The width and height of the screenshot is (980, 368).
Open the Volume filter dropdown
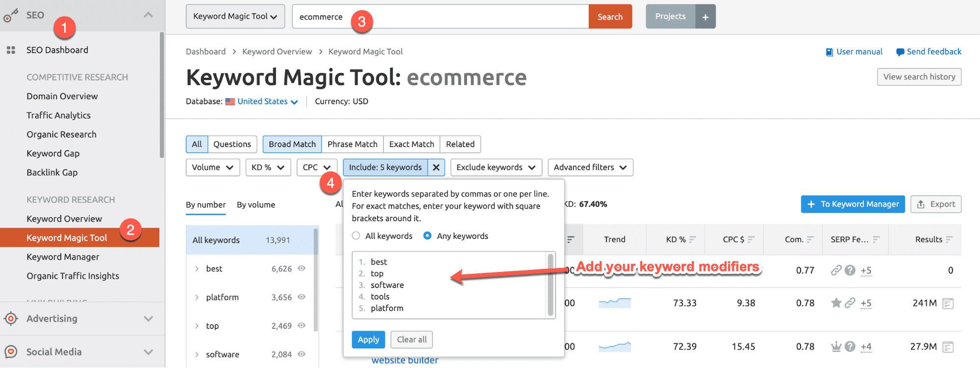[x=212, y=168]
